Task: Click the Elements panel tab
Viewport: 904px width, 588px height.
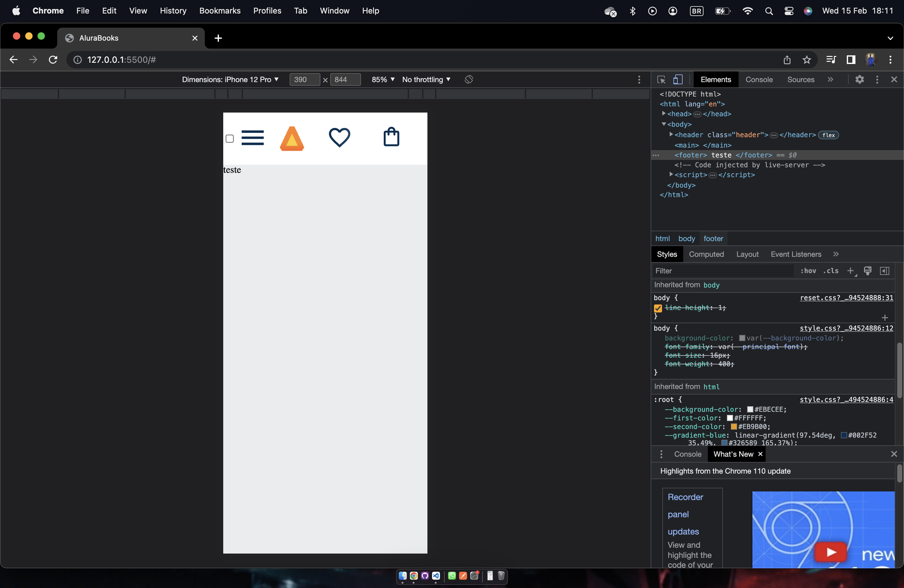Action: pyautogui.click(x=716, y=79)
